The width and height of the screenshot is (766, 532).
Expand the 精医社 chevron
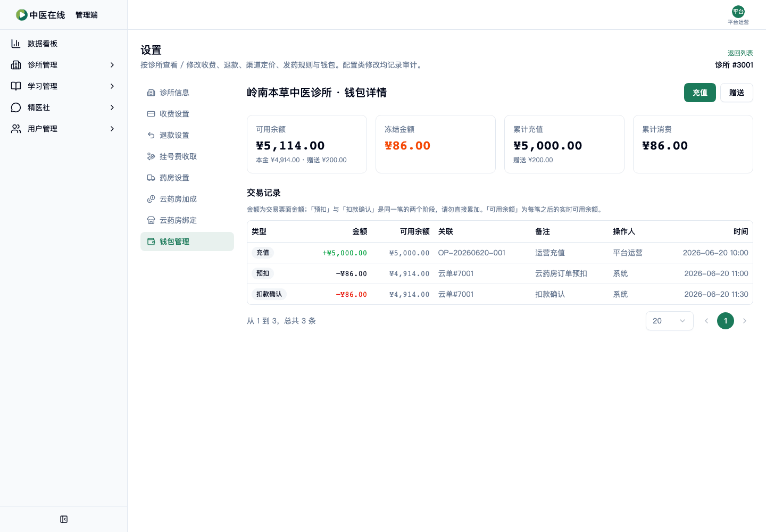[x=112, y=107]
